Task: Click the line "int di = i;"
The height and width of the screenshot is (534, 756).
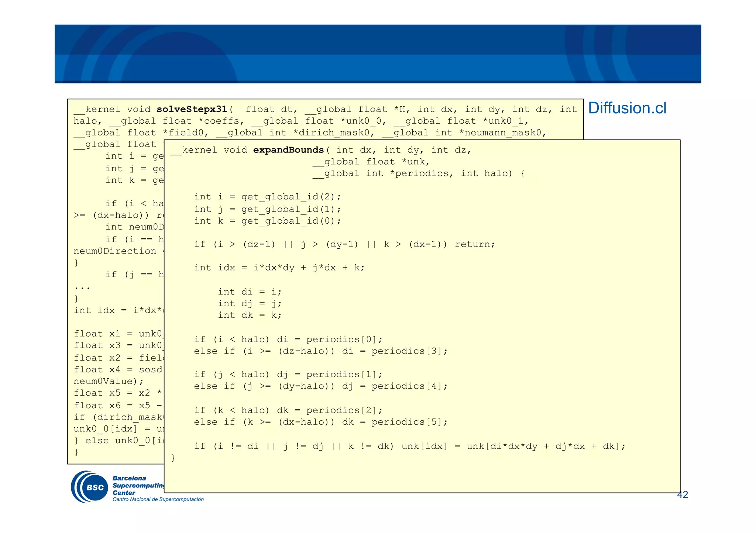Action: click(250, 292)
